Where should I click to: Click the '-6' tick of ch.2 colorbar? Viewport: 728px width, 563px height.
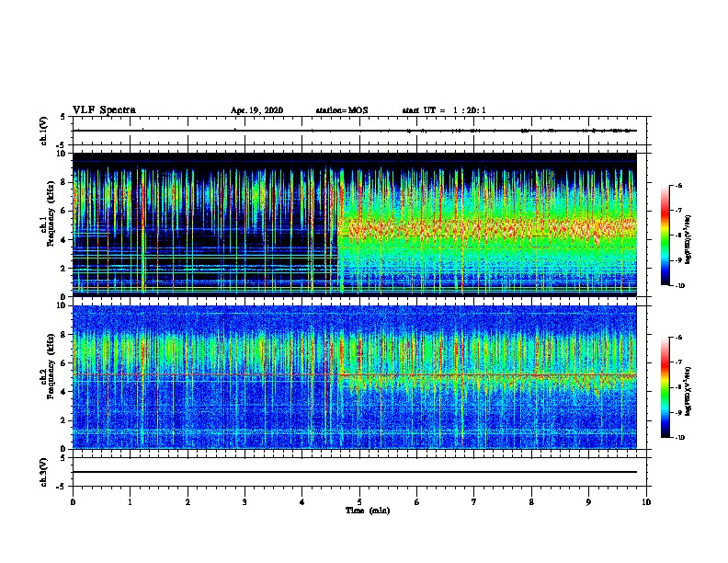[678, 338]
